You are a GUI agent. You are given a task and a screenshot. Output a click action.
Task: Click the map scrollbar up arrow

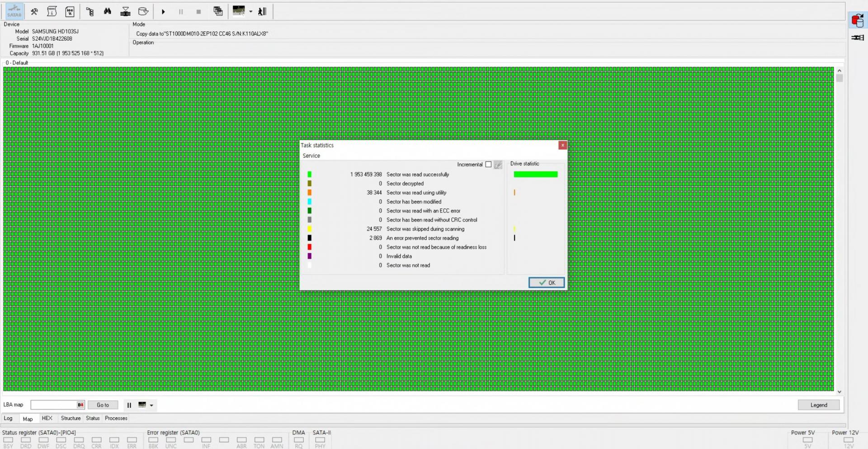[x=840, y=71]
